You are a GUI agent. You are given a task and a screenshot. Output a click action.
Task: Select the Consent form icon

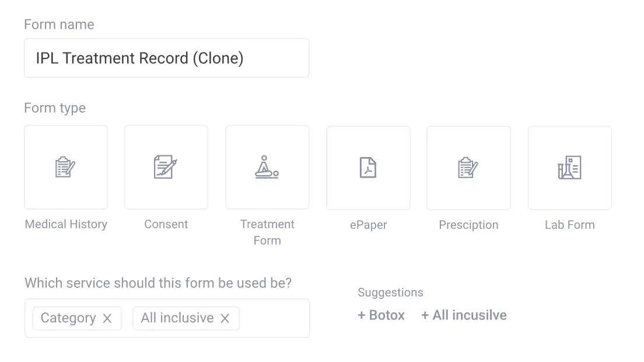(166, 168)
